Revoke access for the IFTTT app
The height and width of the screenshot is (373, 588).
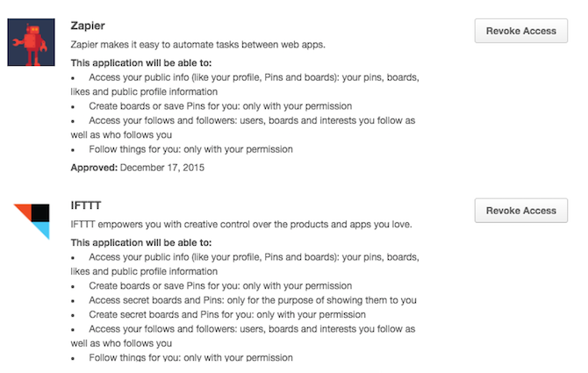(x=521, y=211)
